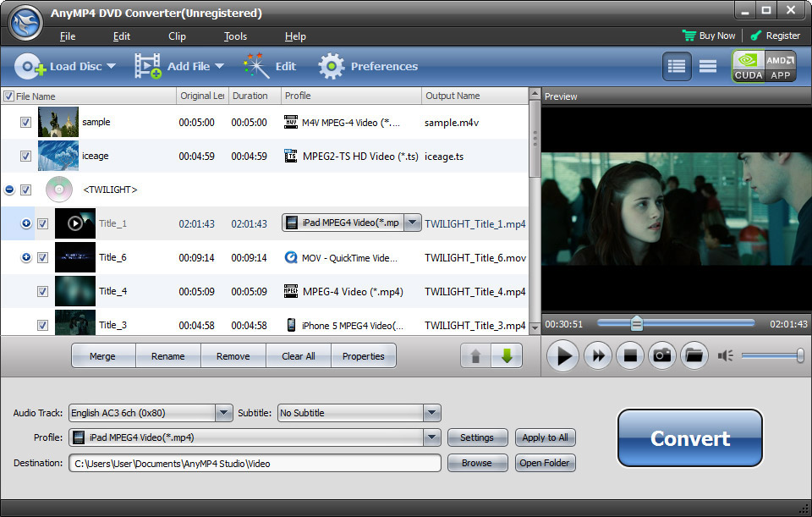Click the Remove button

pos(233,356)
